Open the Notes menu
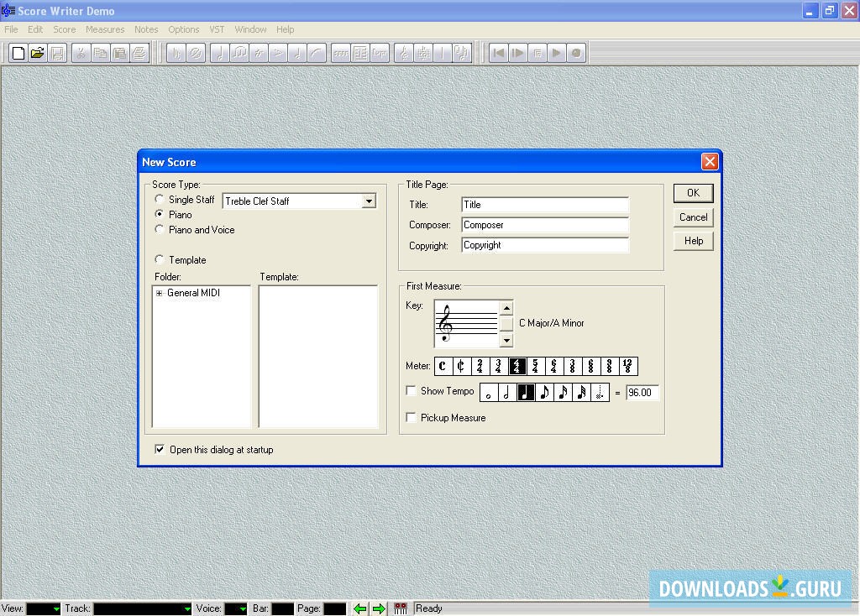Viewport: 860px width, 616px height. [146, 29]
